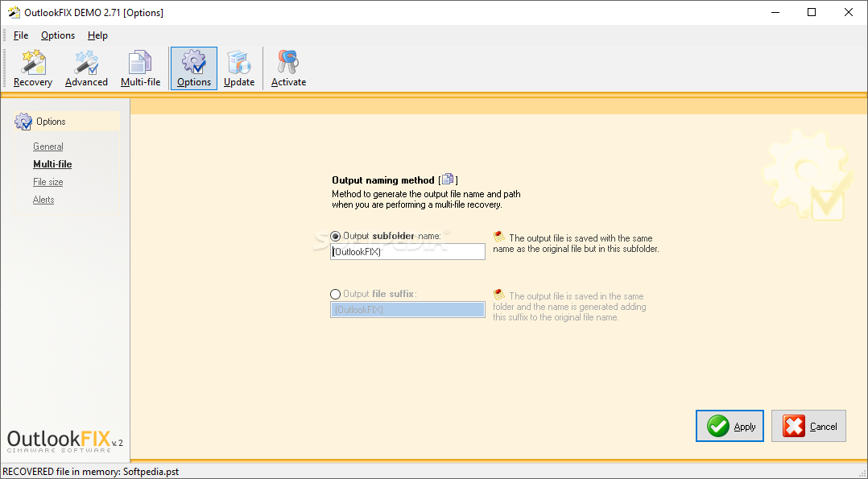The image size is (868, 479).
Task: Open the Alerts options link
Action: click(43, 200)
